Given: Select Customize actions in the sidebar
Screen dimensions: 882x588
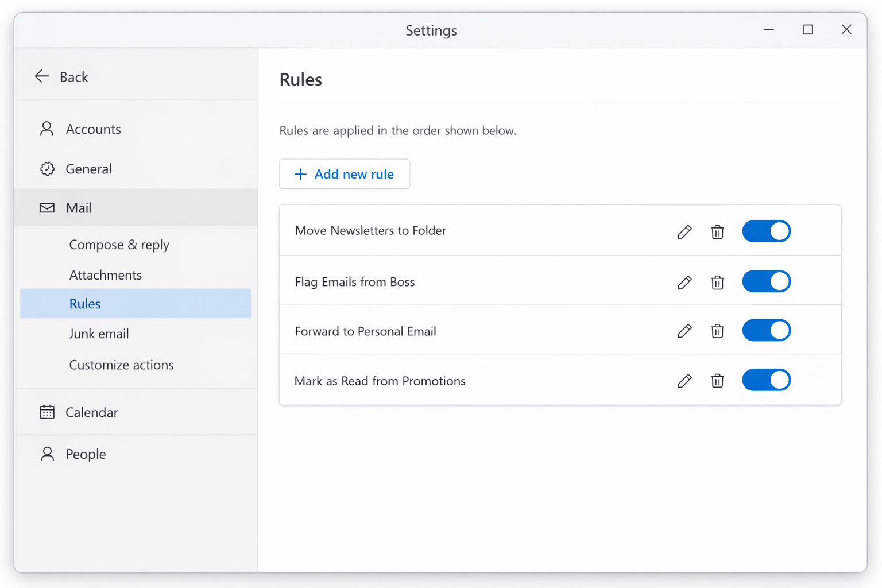Looking at the screenshot, I should (121, 365).
